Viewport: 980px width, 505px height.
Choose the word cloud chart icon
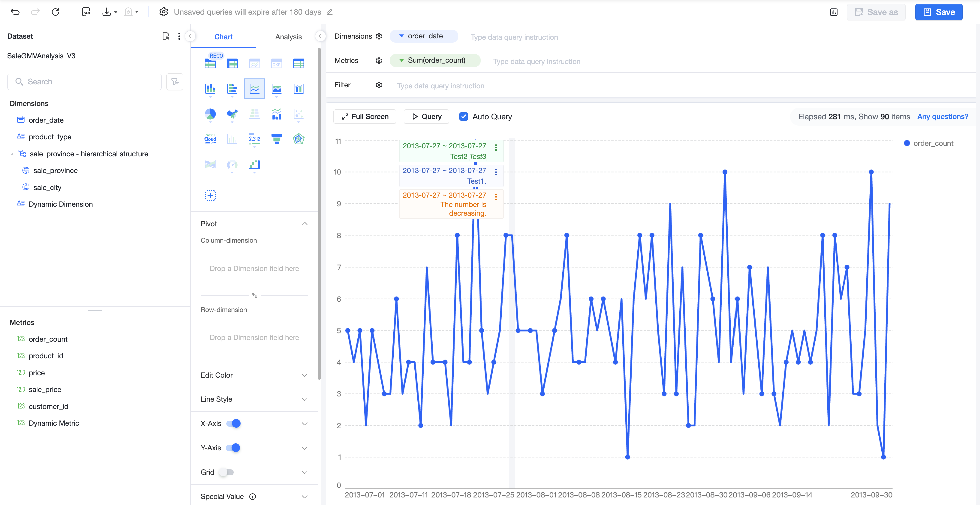point(210,139)
